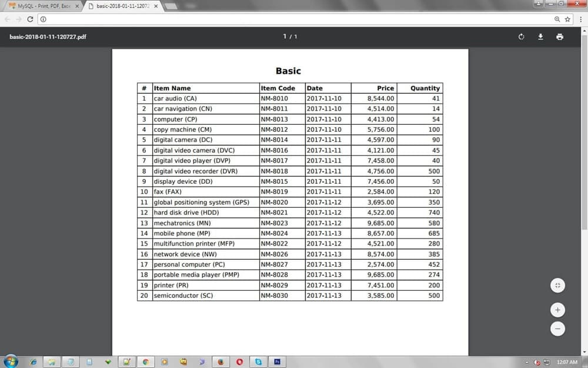Rotate the PDF document clockwise
This screenshot has width=588, height=368.
521,37
